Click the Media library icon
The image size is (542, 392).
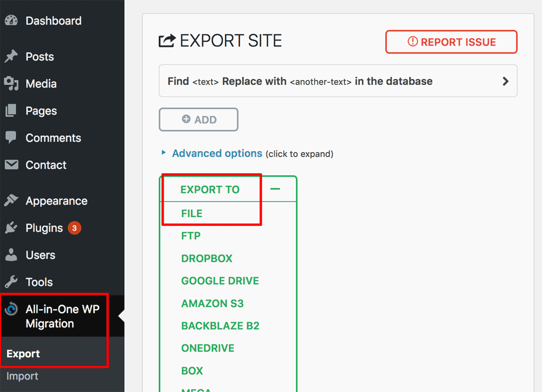click(x=11, y=83)
